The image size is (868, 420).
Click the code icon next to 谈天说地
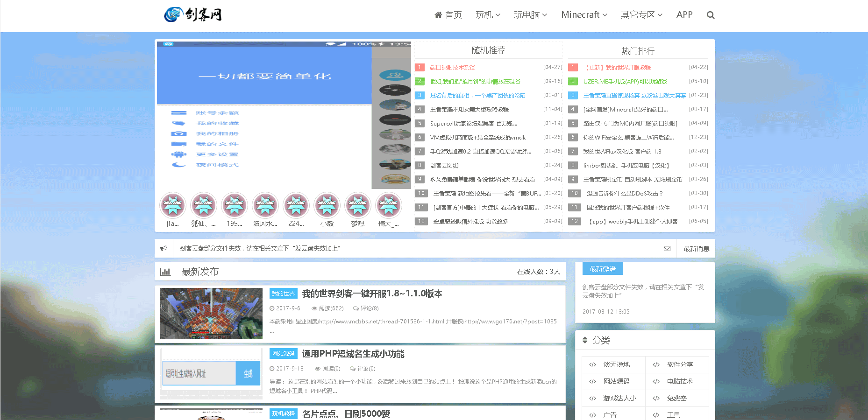[592, 364]
